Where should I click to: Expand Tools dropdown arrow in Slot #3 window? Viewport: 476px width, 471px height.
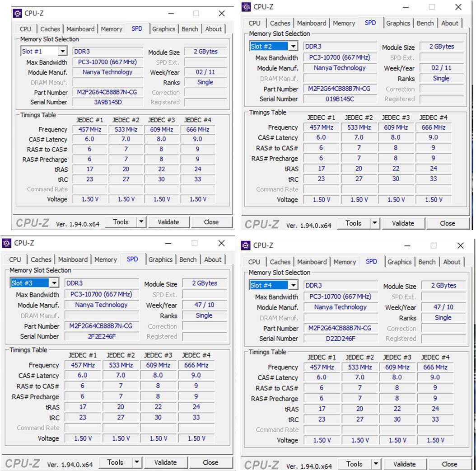pyautogui.click(x=137, y=462)
